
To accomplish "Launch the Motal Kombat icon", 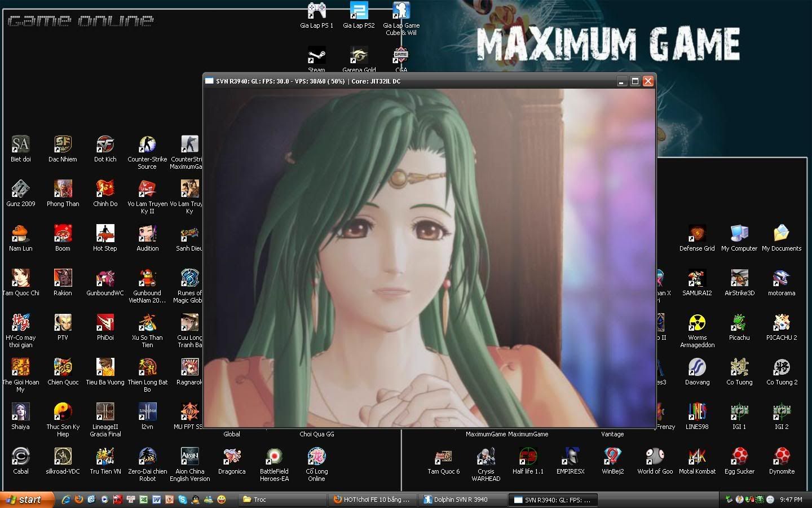I will (x=697, y=457).
